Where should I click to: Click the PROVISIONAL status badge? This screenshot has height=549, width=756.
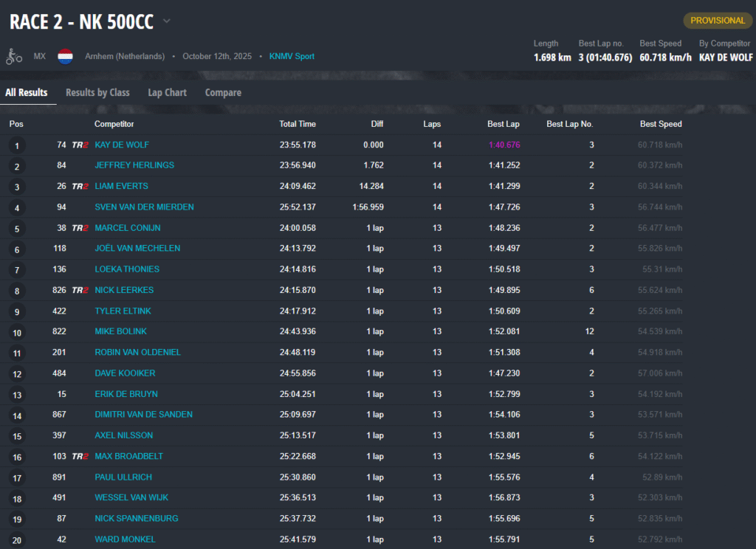tap(717, 21)
